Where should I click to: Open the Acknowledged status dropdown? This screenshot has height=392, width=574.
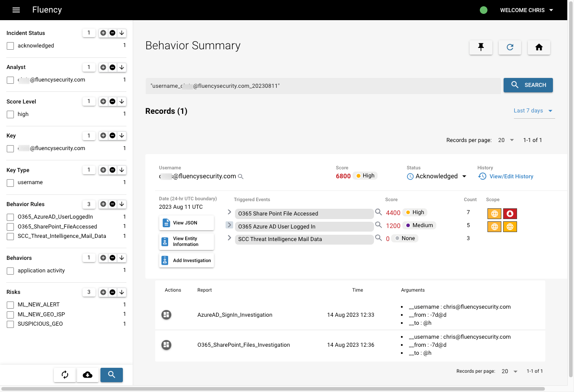tap(437, 177)
